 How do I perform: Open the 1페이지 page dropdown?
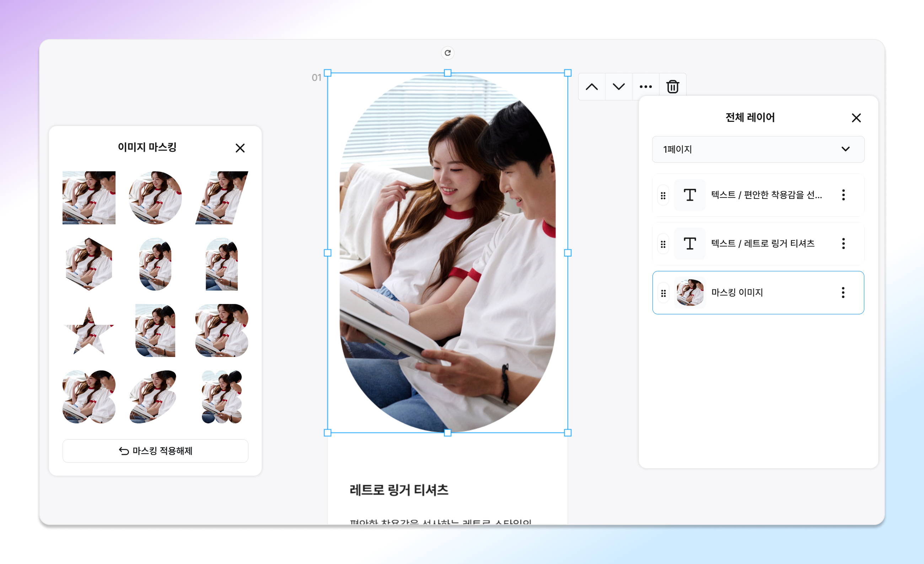pyautogui.click(x=758, y=149)
